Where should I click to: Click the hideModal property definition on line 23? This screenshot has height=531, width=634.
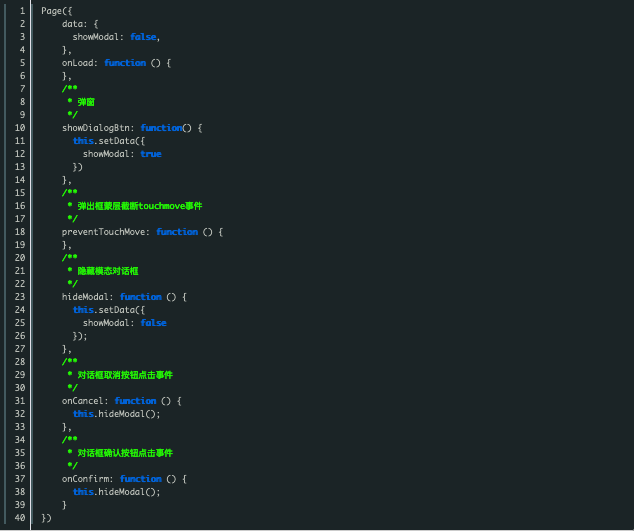[x=87, y=297]
